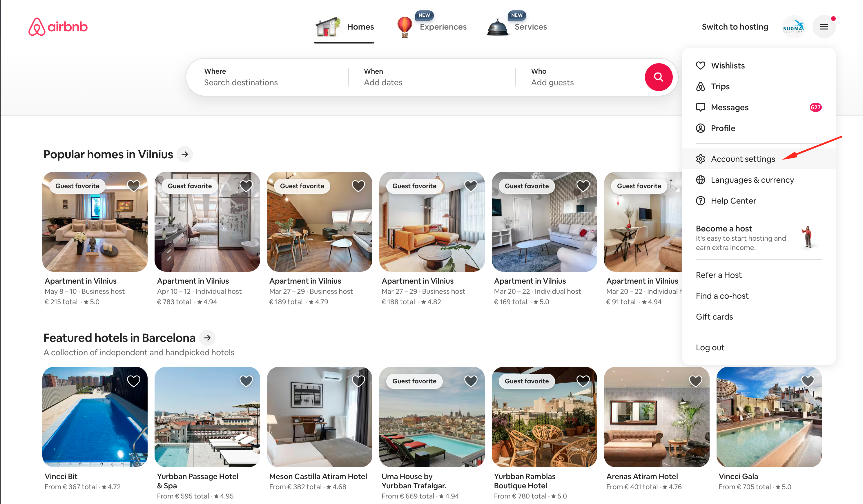
Task: Open Experiences via the balloon icon
Action: coord(405,26)
